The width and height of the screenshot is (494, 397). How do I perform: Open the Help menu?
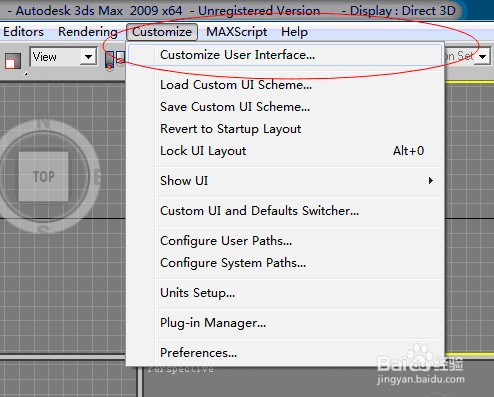[294, 32]
